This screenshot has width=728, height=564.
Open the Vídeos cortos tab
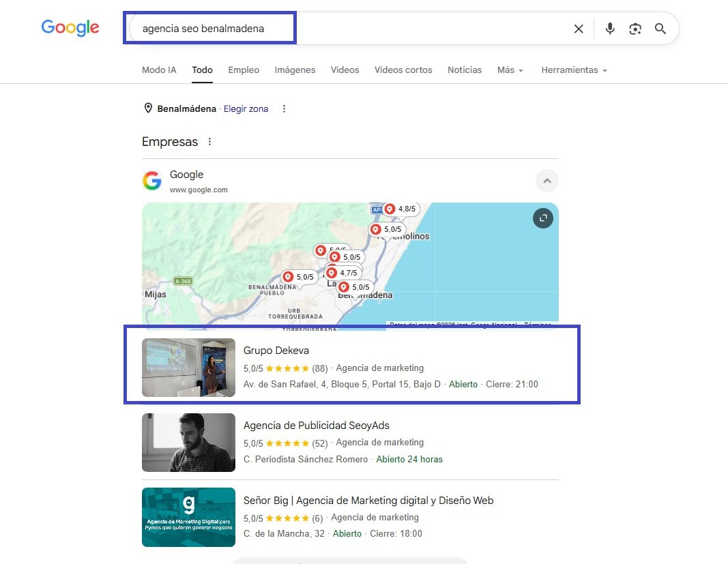403,70
